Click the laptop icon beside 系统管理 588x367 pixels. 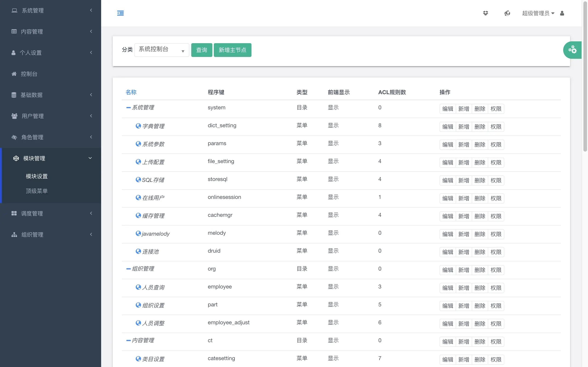(14, 10)
